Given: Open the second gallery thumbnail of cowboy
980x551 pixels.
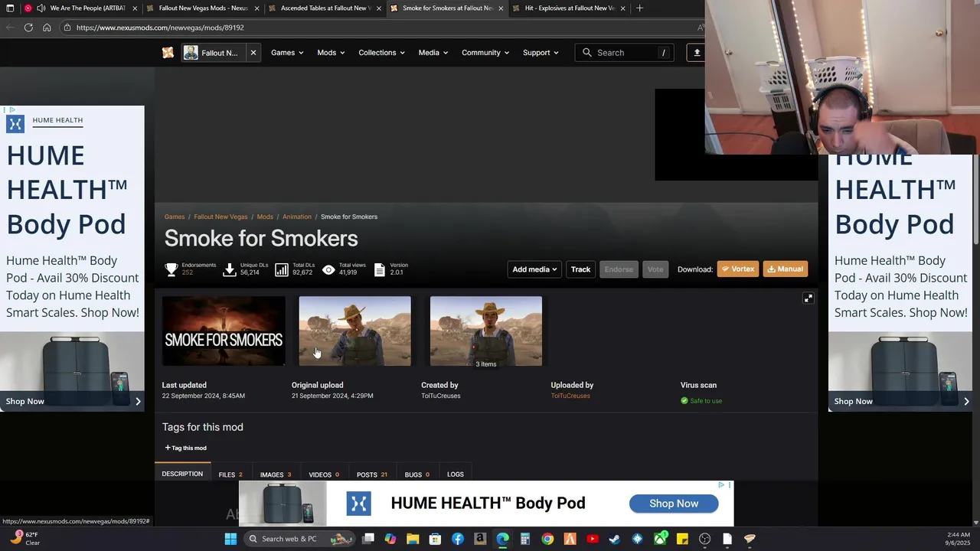Looking at the screenshot, I should [354, 331].
